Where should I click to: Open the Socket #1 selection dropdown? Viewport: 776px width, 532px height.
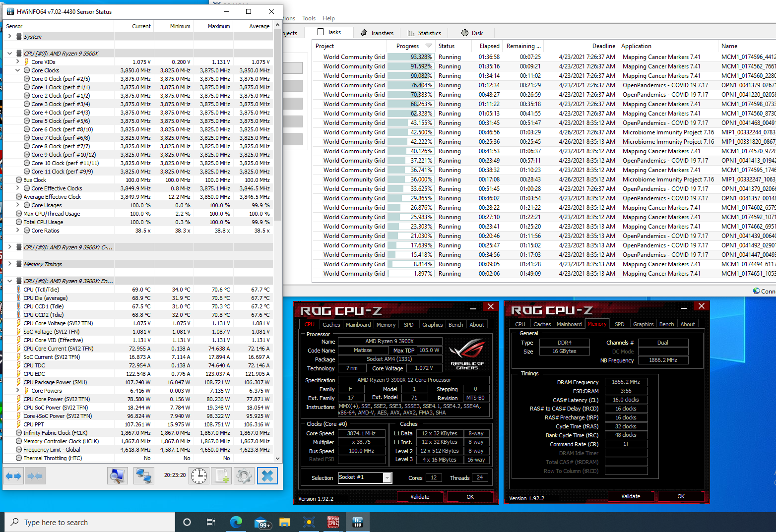[x=387, y=477]
